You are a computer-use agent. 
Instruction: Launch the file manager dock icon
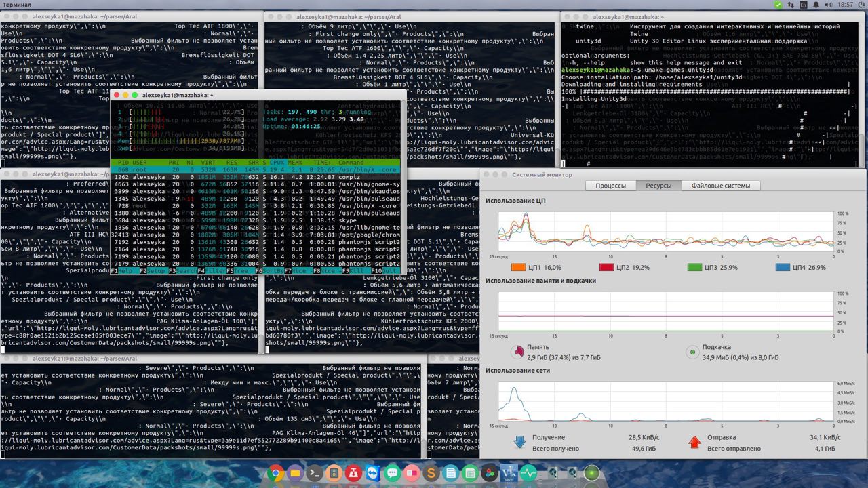295,473
